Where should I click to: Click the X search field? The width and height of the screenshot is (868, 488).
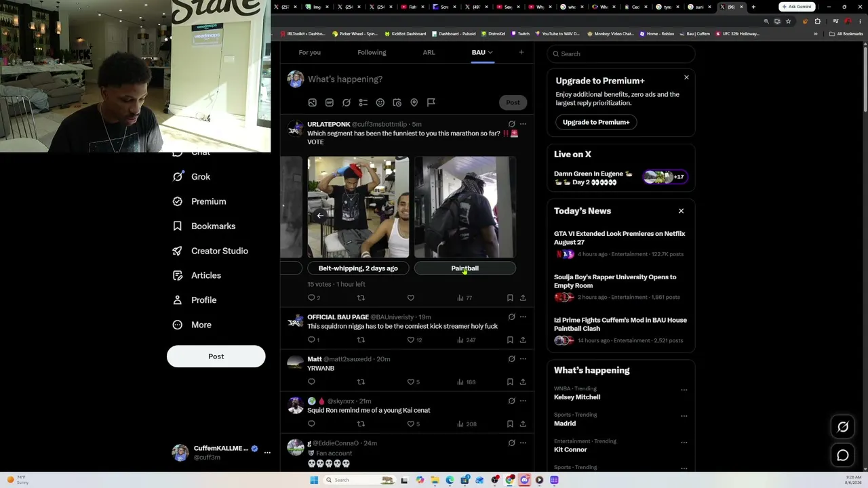pos(621,54)
